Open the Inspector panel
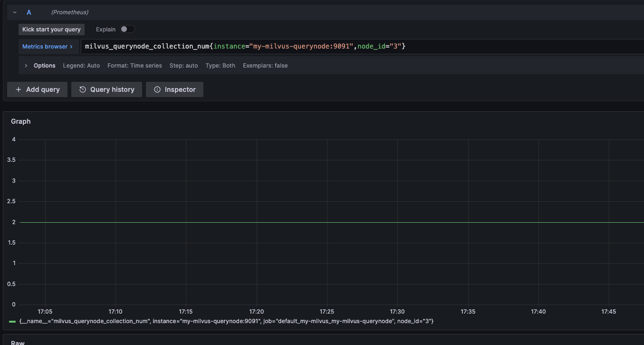644x345 pixels. [x=174, y=89]
